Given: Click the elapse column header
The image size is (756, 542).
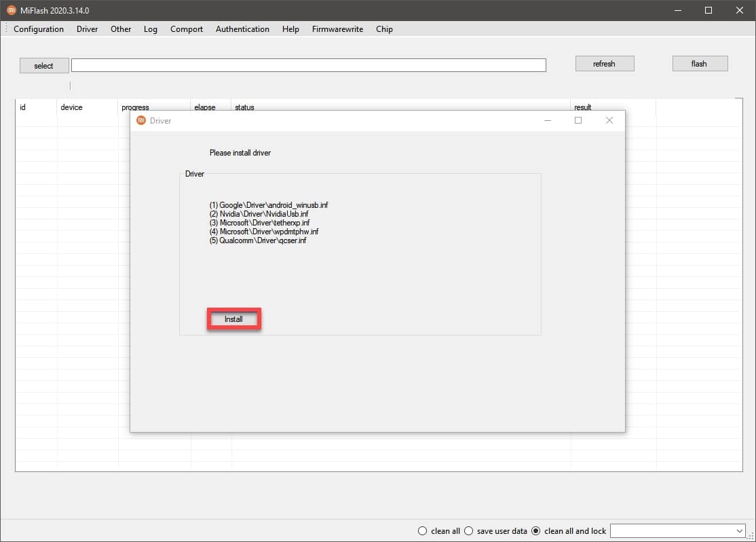Looking at the screenshot, I should click(x=205, y=107).
